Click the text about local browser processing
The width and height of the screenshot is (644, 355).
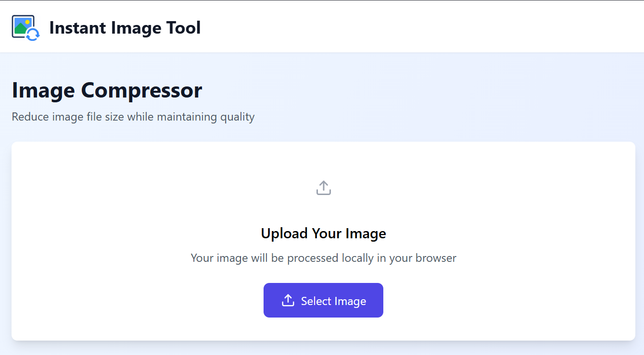click(x=323, y=258)
